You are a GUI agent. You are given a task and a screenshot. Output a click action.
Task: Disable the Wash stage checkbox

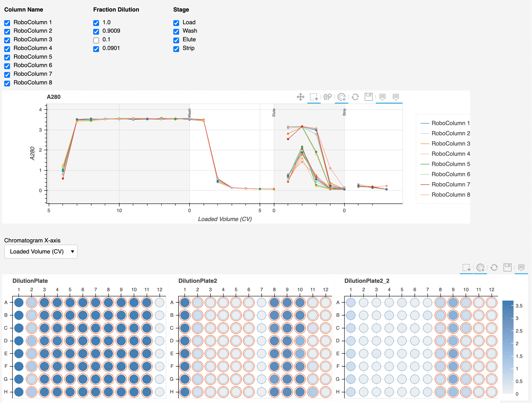click(176, 31)
